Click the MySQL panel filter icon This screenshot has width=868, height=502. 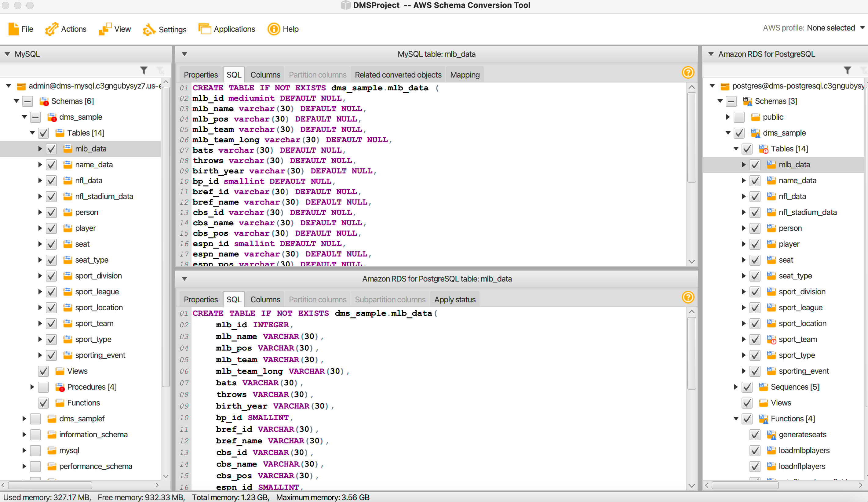coord(144,71)
